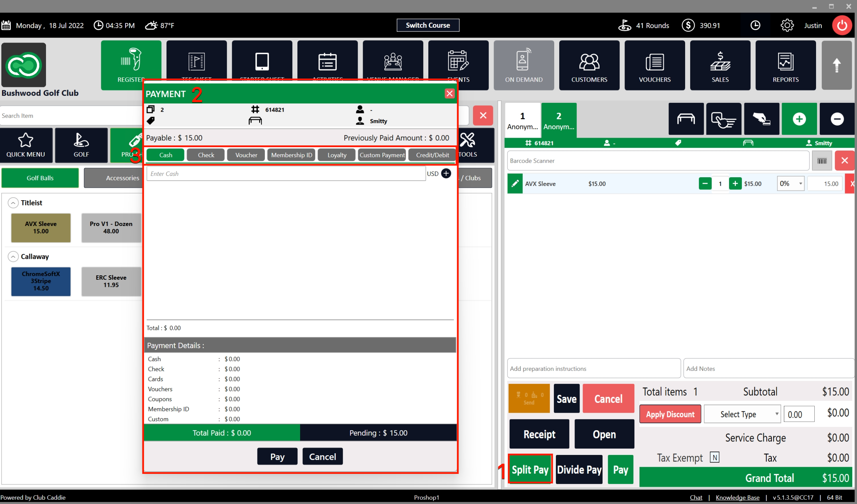857x504 pixels.
Task: Click Pay button in the Payment dialog
Action: point(277,457)
